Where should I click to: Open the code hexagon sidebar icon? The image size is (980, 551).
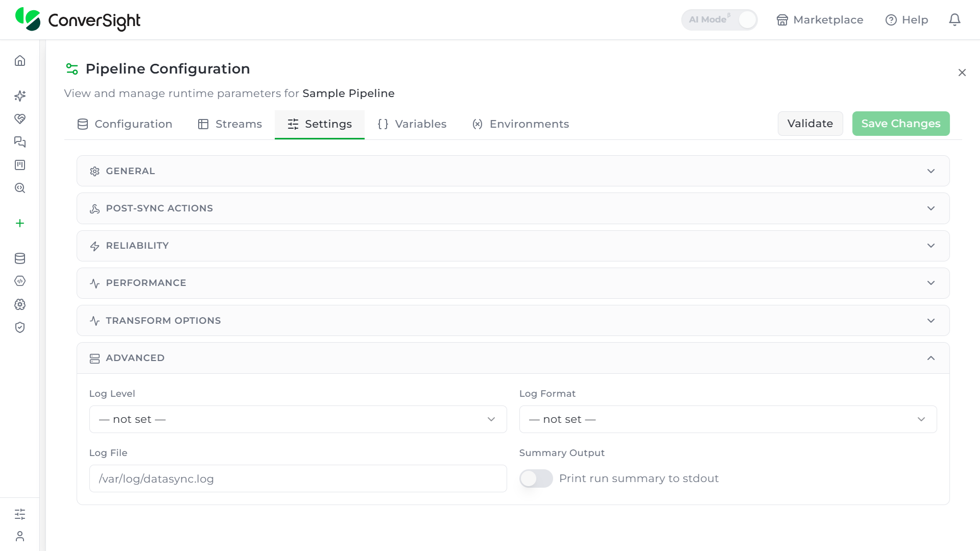click(20, 281)
